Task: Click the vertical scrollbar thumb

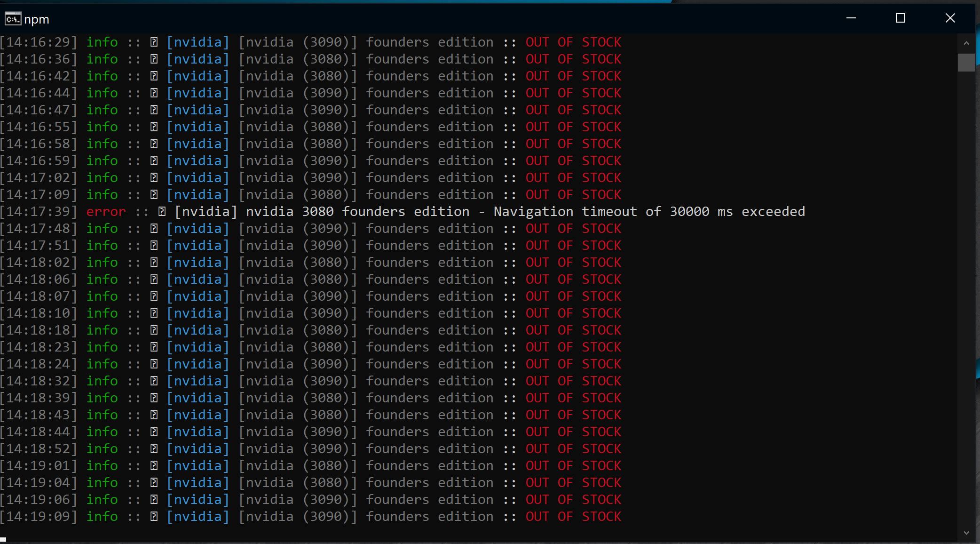Action: click(966, 63)
